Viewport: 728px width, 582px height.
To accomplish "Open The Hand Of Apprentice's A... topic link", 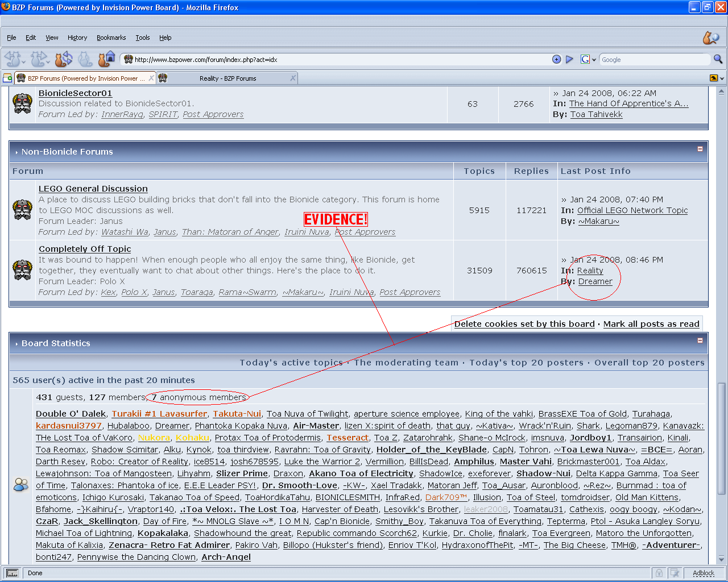I will (x=629, y=103).
